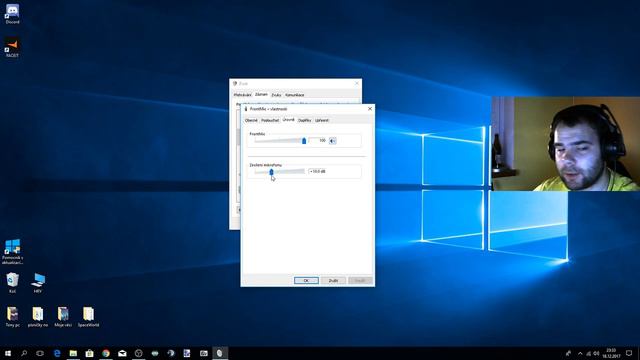Switch to the Poslouchat tab
The height and width of the screenshot is (360, 640).
[x=270, y=120]
